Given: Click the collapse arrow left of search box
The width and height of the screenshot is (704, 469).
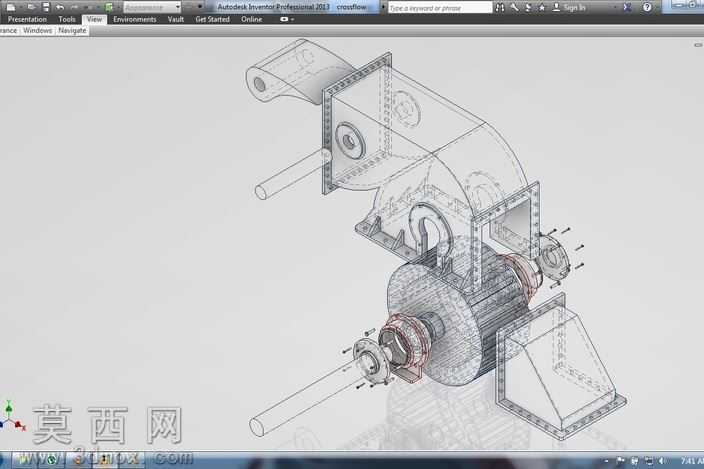Looking at the screenshot, I should tap(383, 7).
